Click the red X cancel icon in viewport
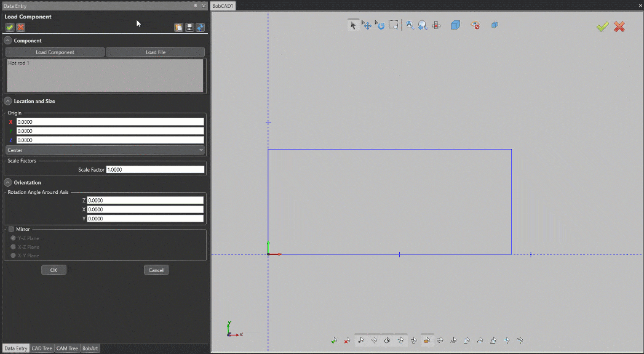644x354 pixels. (x=619, y=26)
